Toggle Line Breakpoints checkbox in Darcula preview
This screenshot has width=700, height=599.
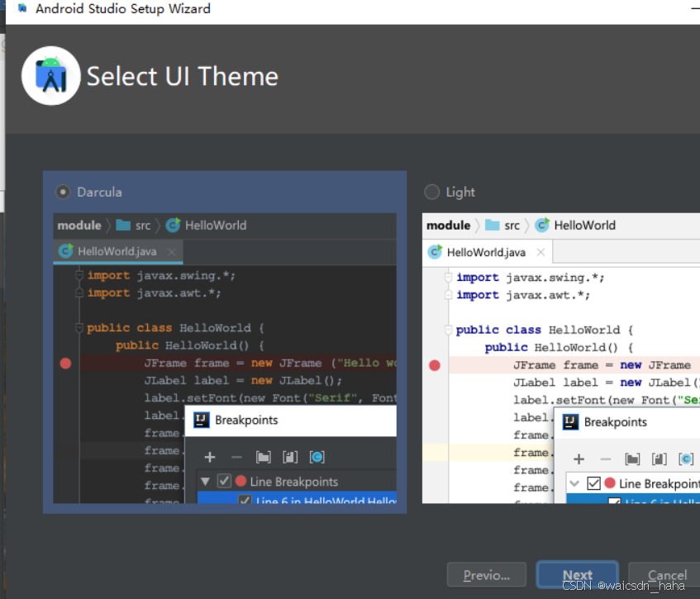tap(224, 481)
